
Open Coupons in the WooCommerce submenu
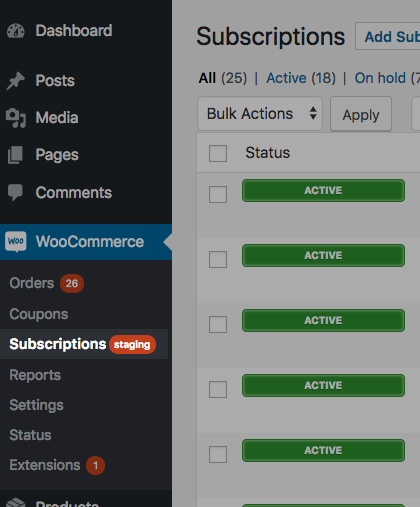click(x=39, y=314)
